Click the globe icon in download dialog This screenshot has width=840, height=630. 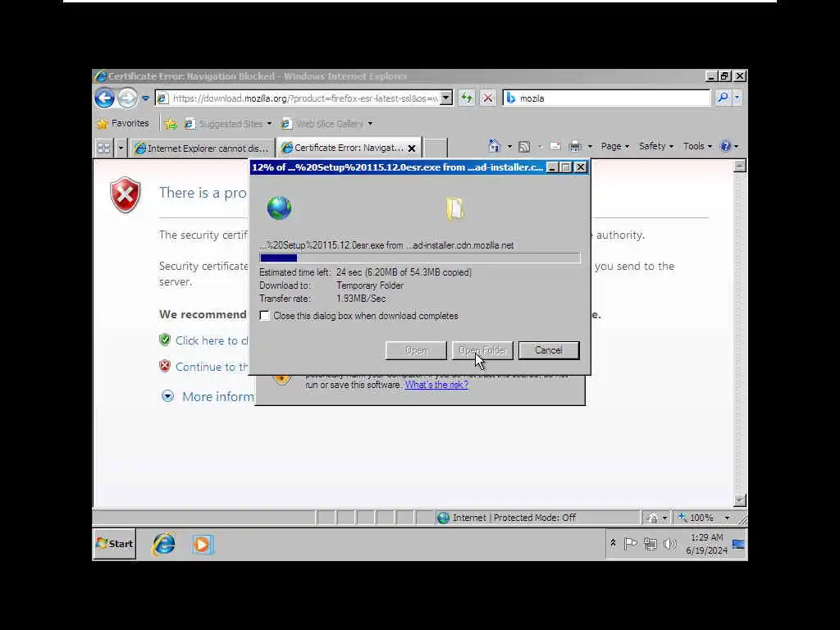[279, 208]
